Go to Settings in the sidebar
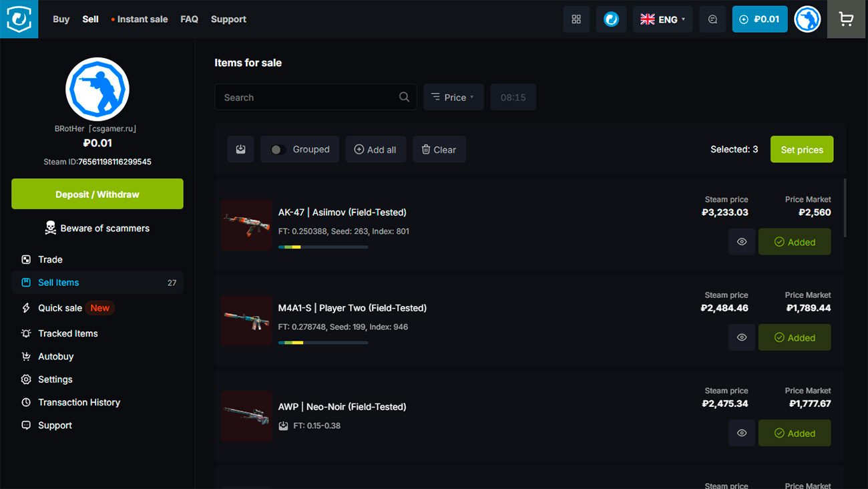 pos(97,379)
